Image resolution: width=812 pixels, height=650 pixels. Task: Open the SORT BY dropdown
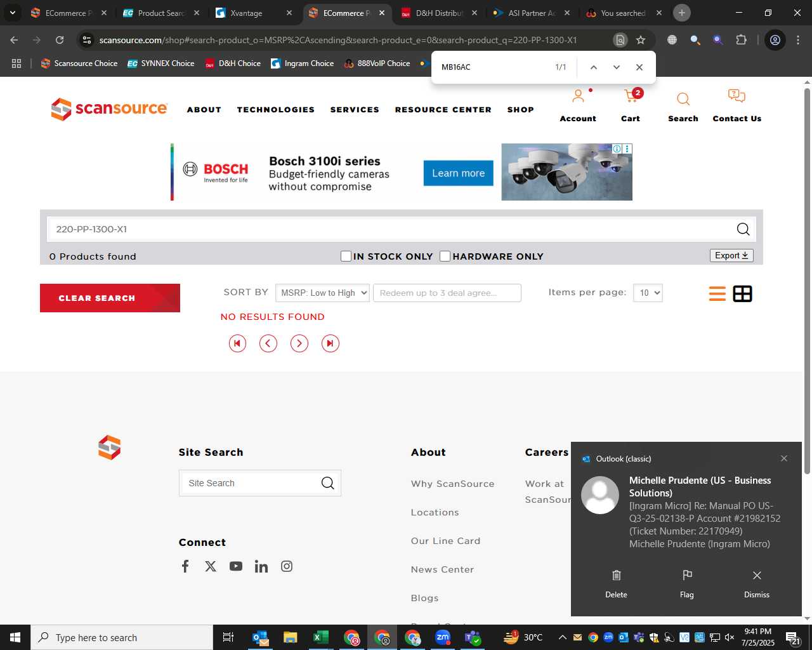322,293
